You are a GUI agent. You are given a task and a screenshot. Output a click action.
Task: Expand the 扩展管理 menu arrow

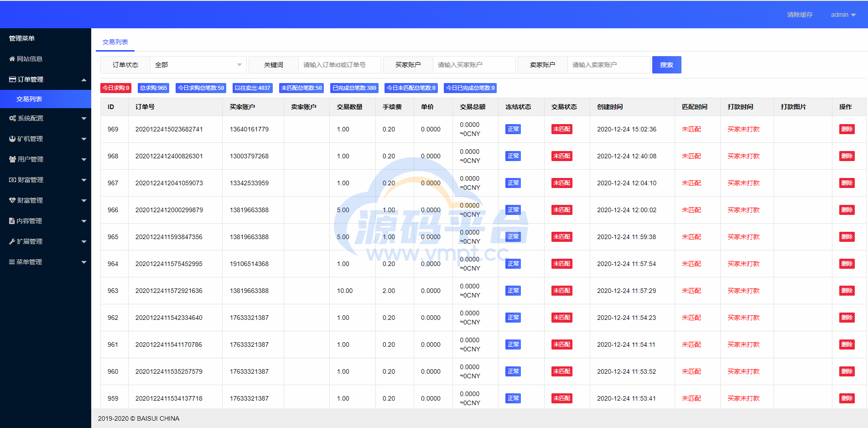[x=84, y=242]
